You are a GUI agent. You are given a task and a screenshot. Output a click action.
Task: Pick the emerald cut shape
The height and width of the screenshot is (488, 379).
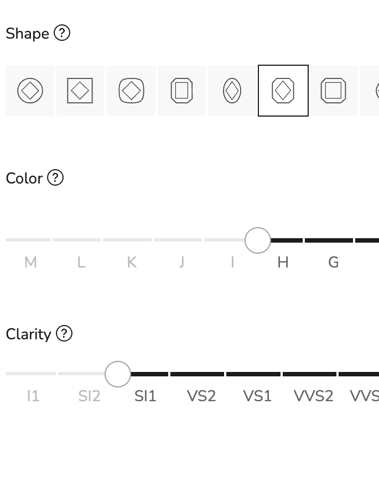[182, 91]
